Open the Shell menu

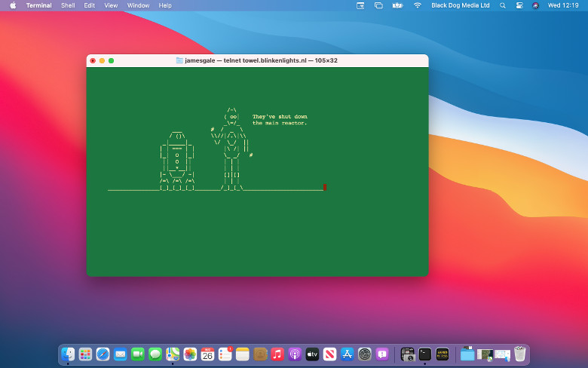[x=68, y=5]
